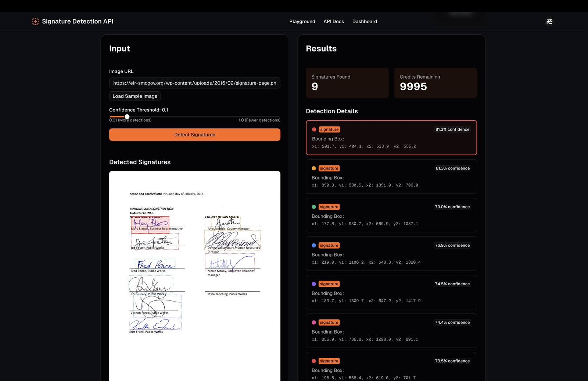Screen dimensions: 588x381
Task: Click the confidence threshold slider handle
Action: [x=127, y=117]
